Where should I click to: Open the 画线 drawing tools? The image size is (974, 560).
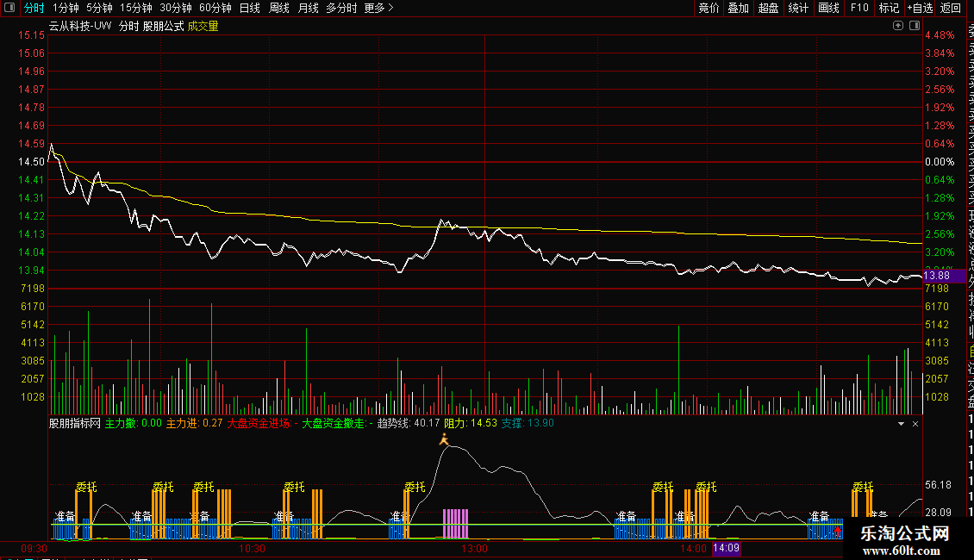click(828, 8)
